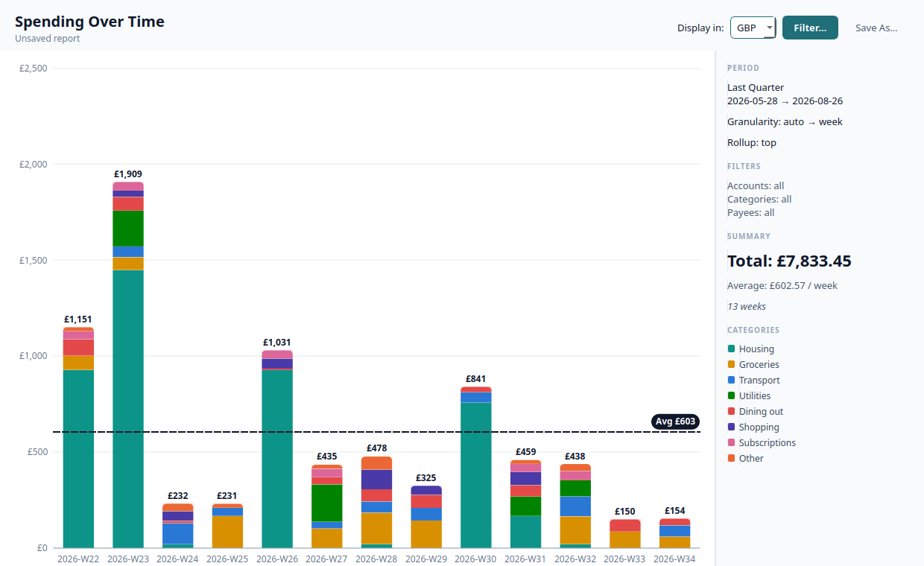Click the £325 bar total label
The height and width of the screenshot is (566, 924).
(426, 478)
